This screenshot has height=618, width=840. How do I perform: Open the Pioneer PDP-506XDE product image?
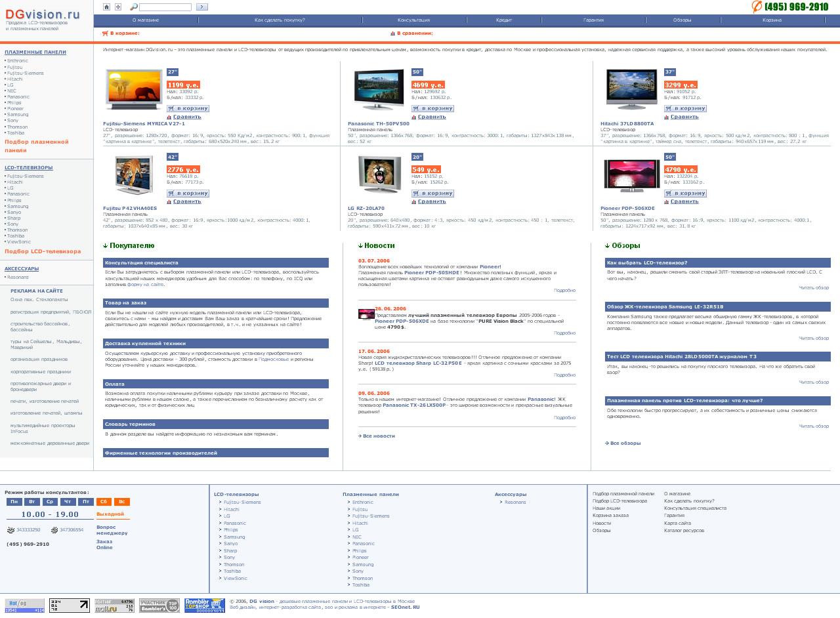point(632,175)
